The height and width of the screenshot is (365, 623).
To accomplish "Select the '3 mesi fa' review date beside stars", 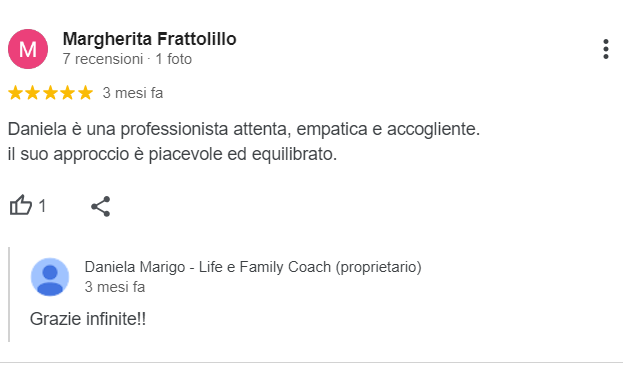I will click(x=133, y=93).
